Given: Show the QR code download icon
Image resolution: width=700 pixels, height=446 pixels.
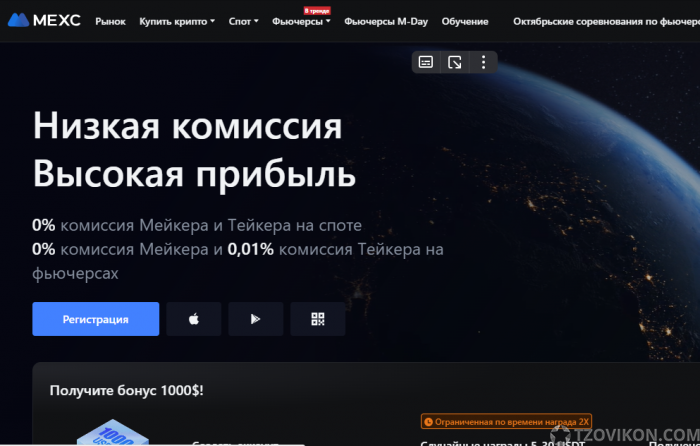Looking at the screenshot, I should [x=317, y=319].
